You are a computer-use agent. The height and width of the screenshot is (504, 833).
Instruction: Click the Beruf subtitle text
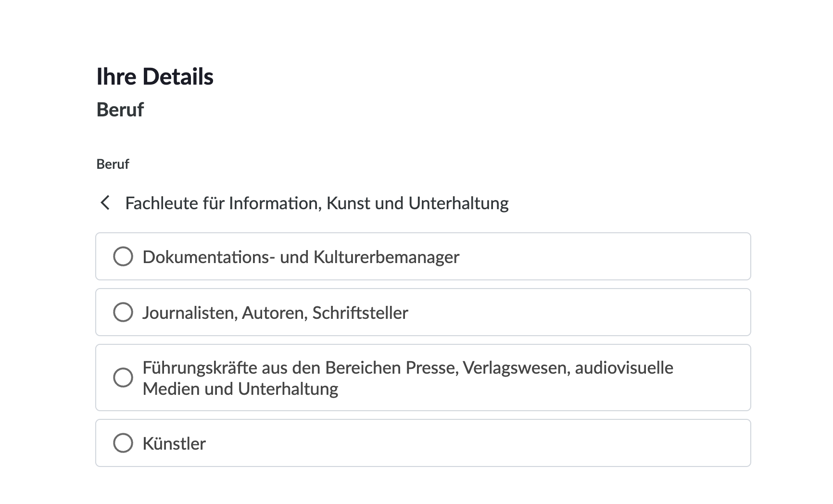click(120, 110)
